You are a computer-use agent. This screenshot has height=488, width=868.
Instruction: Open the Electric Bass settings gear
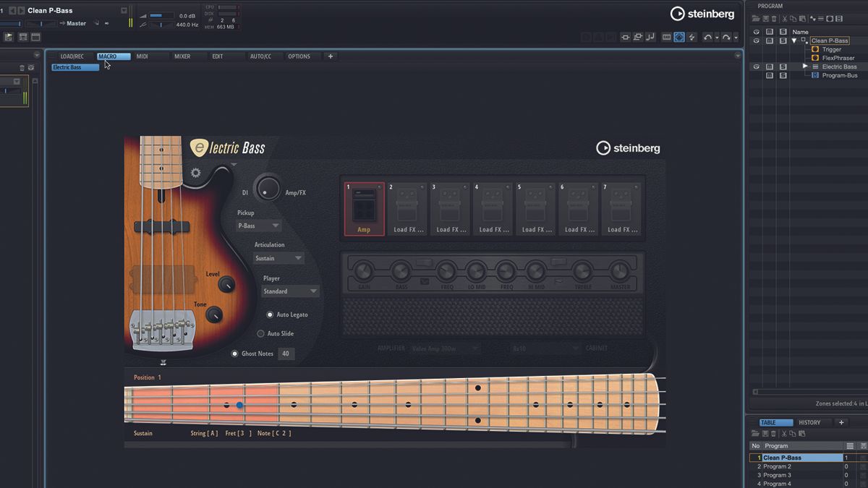coord(195,173)
